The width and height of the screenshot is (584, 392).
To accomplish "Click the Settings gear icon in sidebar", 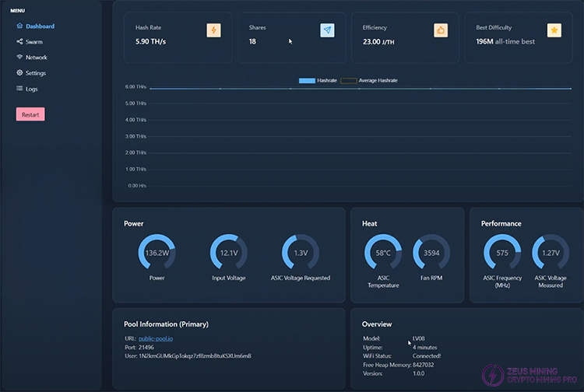I will (19, 73).
